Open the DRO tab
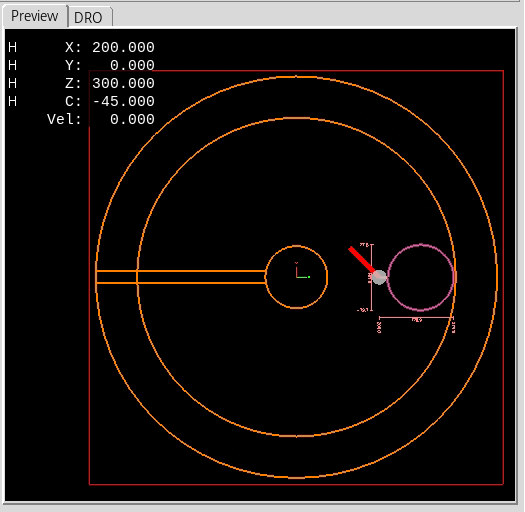Viewport: 525px width, 512px height. [88, 17]
